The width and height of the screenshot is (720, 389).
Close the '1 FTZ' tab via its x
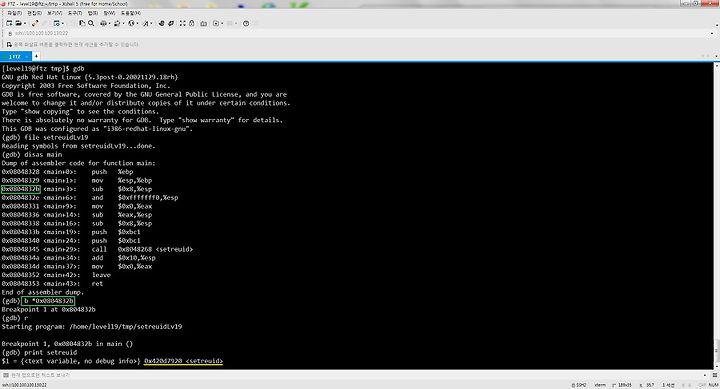pos(27,56)
